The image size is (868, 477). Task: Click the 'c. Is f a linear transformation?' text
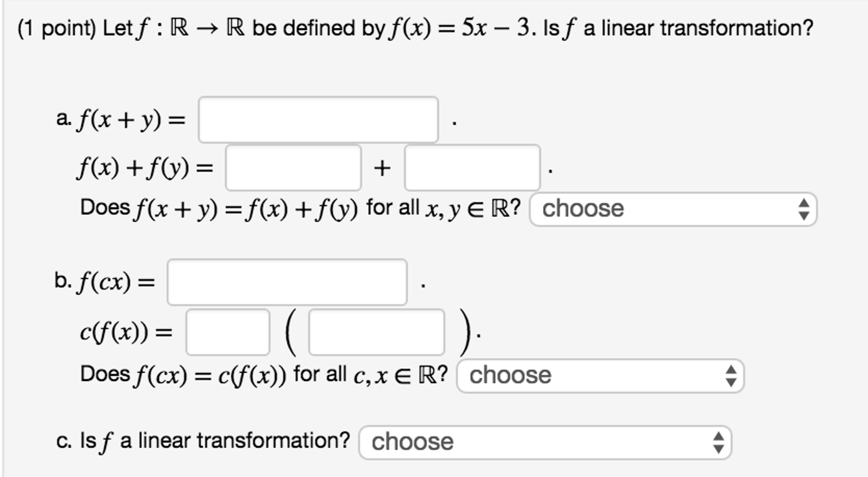coord(203,441)
